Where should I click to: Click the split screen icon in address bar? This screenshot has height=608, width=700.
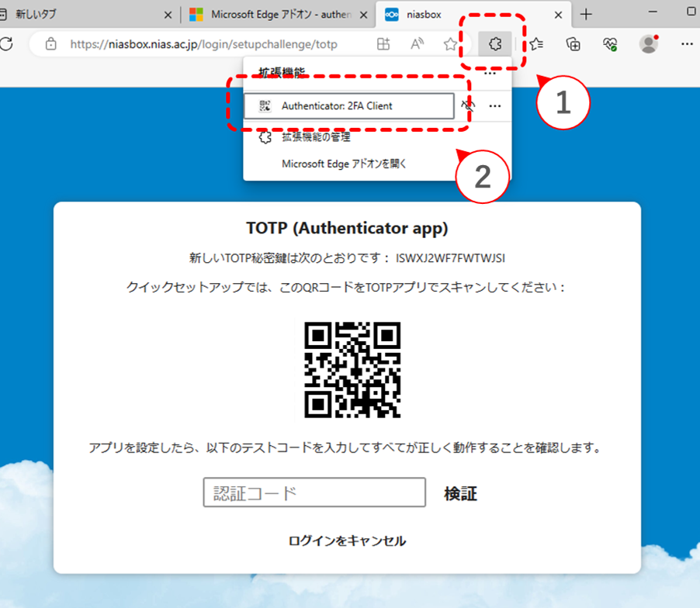(x=383, y=43)
